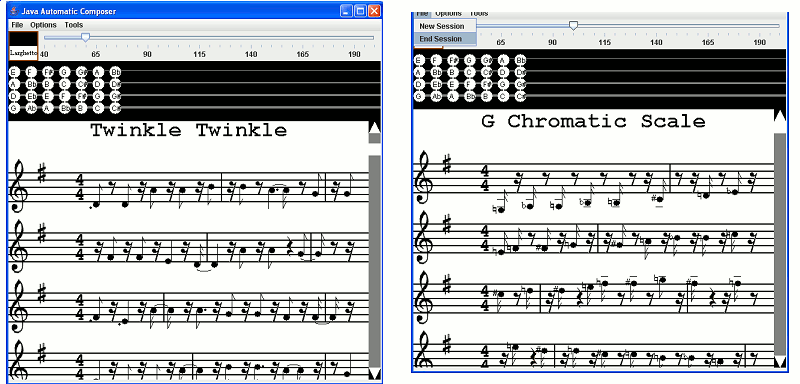Click the D# note circle in G Chromatic Scale window

click(x=520, y=72)
